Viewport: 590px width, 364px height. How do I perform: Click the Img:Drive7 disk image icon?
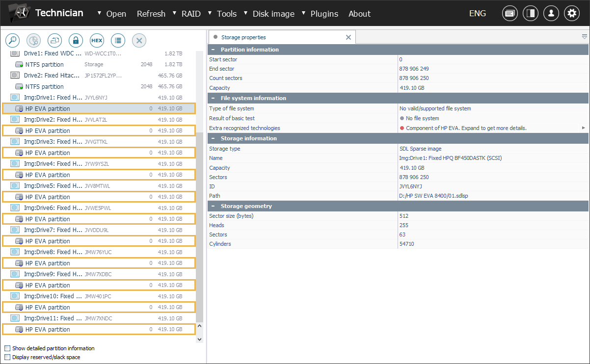[x=15, y=230]
